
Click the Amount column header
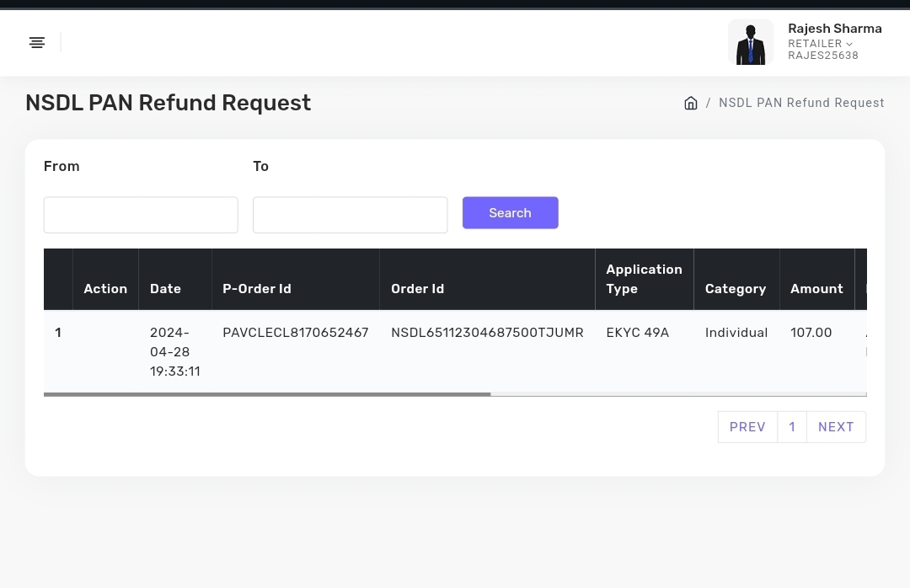click(816, 289)
